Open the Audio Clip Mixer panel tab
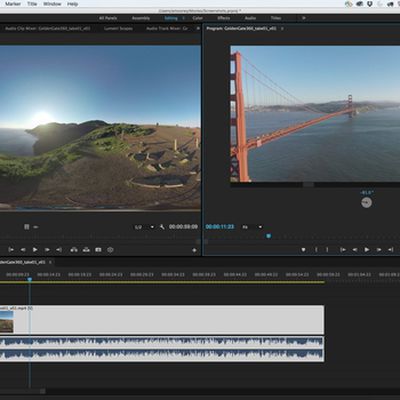The height and width of the screenshot is (400, 400). (x=48, y=29)
